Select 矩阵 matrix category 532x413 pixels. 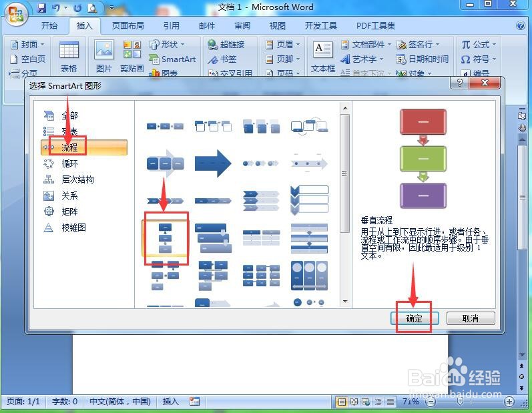[x=84, y=212]
